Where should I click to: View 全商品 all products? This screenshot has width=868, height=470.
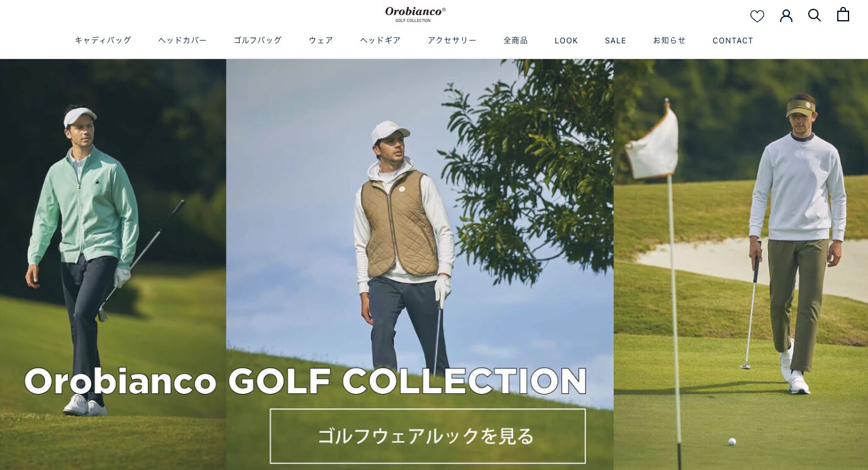pos(516,40)
